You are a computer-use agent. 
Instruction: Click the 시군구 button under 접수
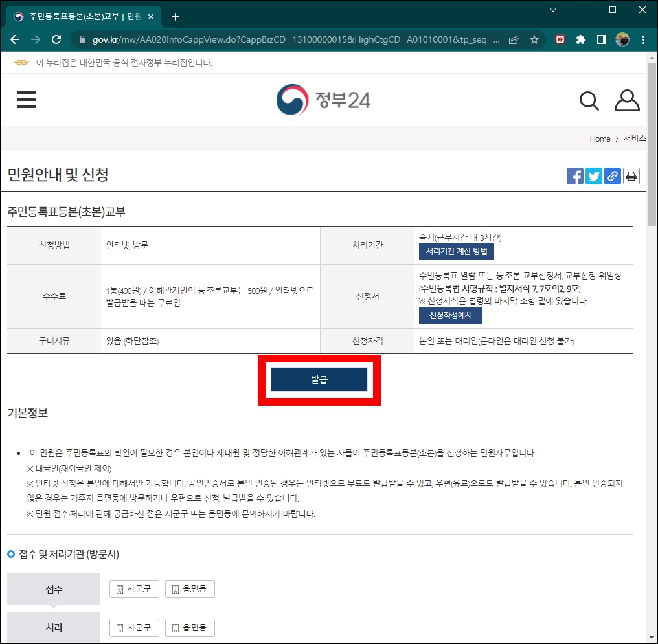pyautogui.click(x=133, y=589)
